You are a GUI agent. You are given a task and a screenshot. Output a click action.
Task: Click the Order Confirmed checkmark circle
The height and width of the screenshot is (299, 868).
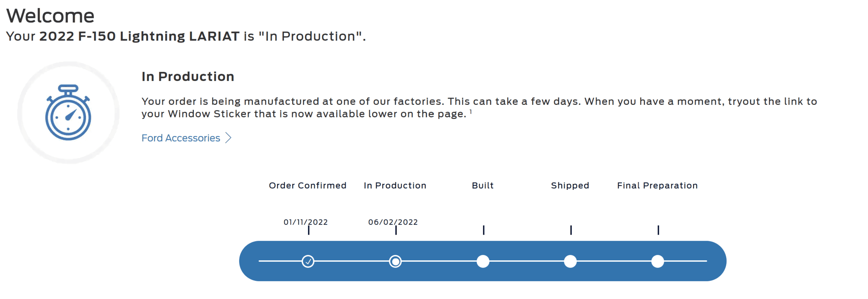coord(308,261)
